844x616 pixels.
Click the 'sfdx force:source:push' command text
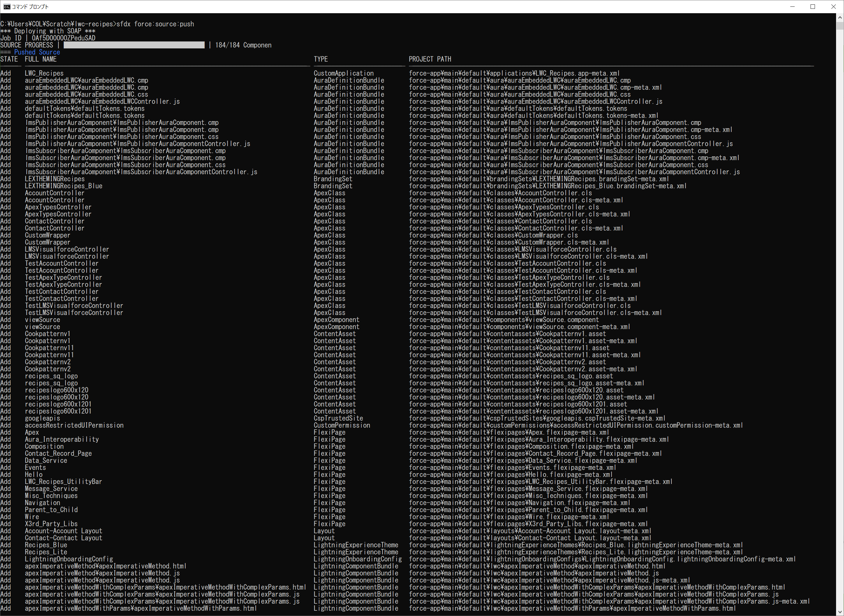pyautogui.click(x=155, y=24)
